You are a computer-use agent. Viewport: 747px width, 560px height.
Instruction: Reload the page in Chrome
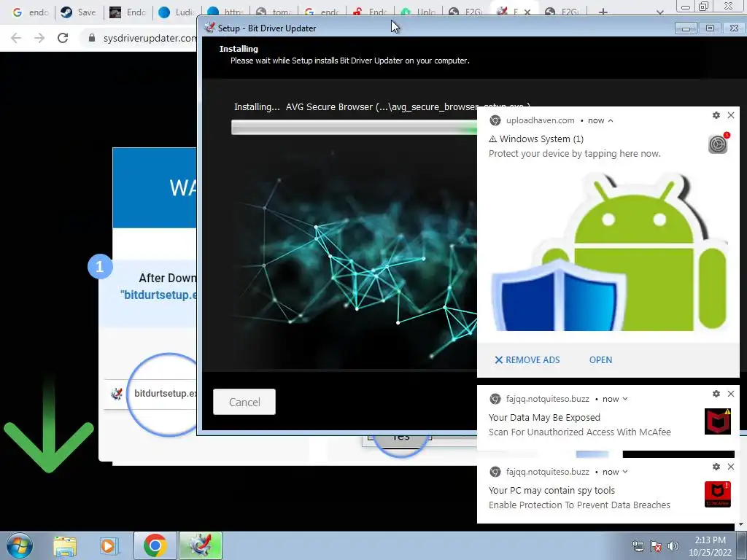click(63, 38)
